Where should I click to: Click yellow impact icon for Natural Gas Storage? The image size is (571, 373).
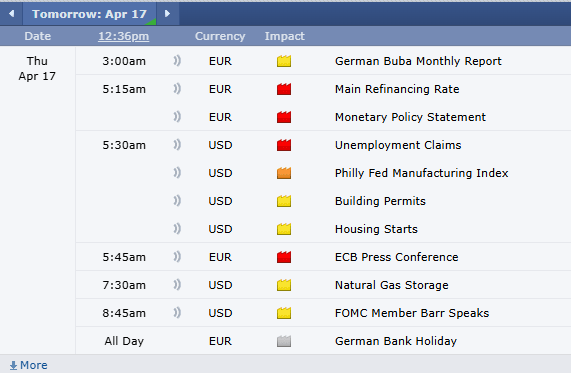[x=284, y=285]
